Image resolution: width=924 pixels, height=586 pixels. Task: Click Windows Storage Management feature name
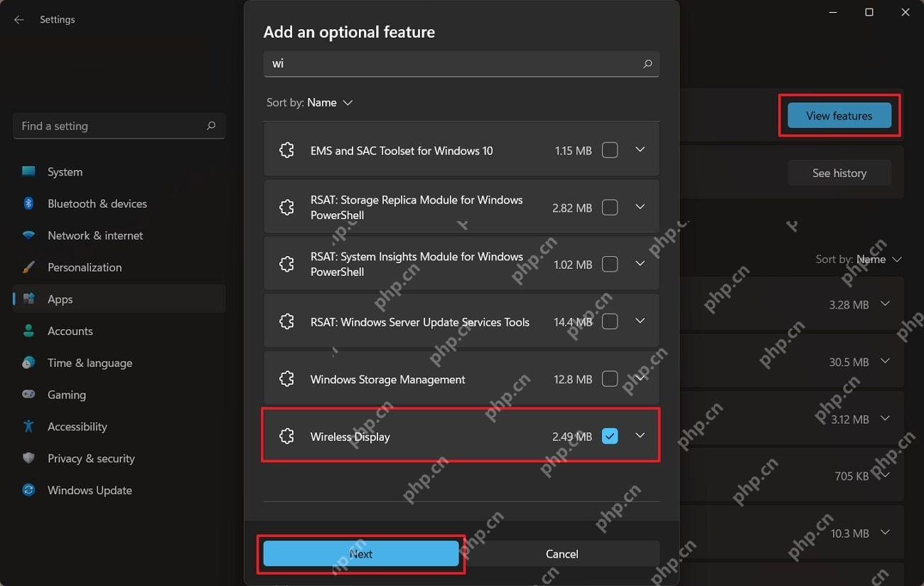click(x=388, y=380)
